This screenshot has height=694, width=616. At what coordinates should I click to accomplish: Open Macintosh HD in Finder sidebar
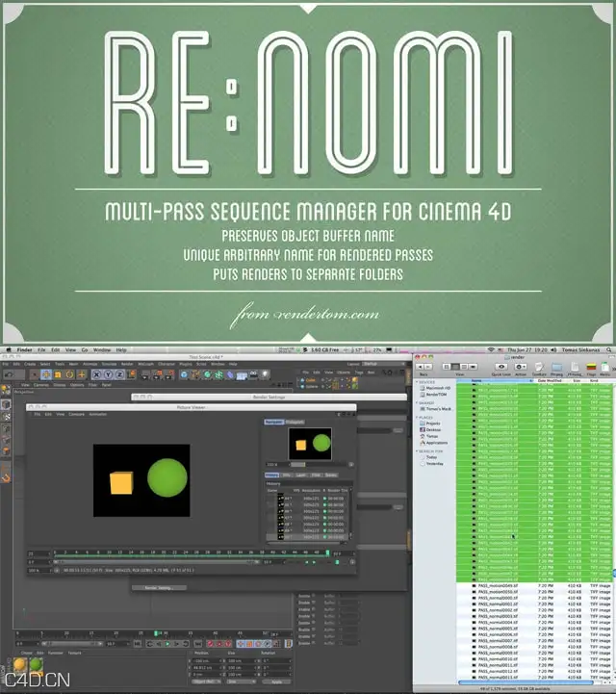click(435, 388)
